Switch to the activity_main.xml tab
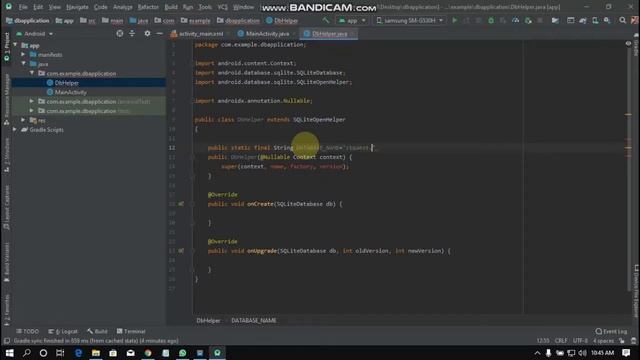 coord(198,34)
